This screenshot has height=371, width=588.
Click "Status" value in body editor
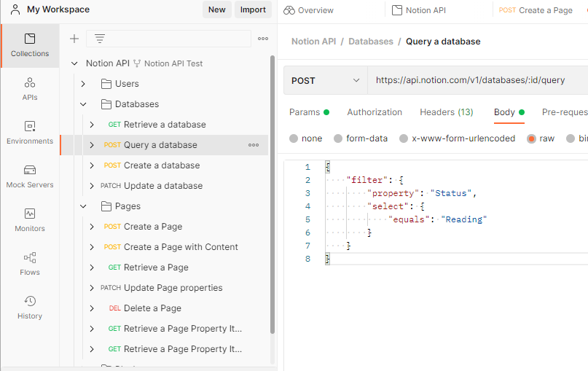click(451, 193)
